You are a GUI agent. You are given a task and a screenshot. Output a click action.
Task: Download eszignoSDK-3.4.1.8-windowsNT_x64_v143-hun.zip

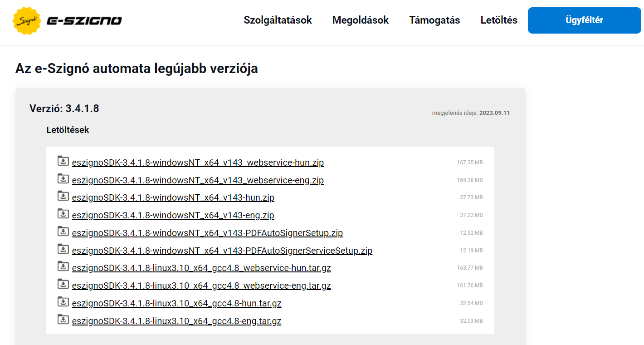pos(173,197)
